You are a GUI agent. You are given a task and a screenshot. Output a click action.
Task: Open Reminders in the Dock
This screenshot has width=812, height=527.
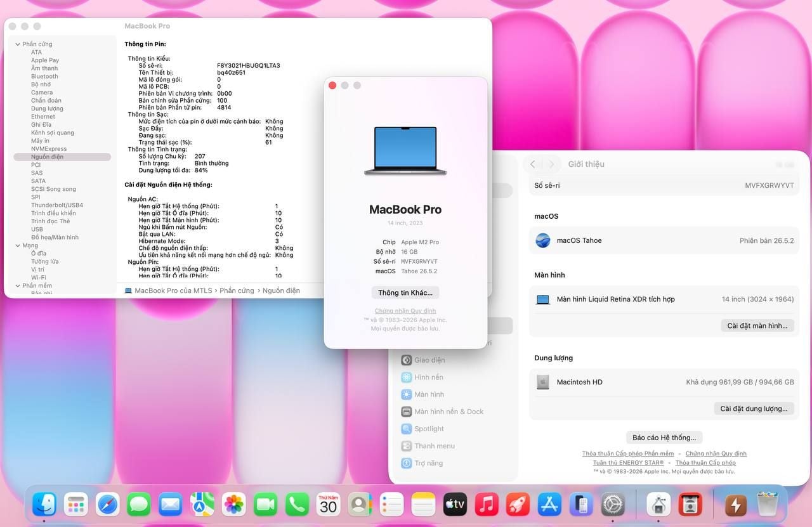pyautogui.click(x=392, y=505)
